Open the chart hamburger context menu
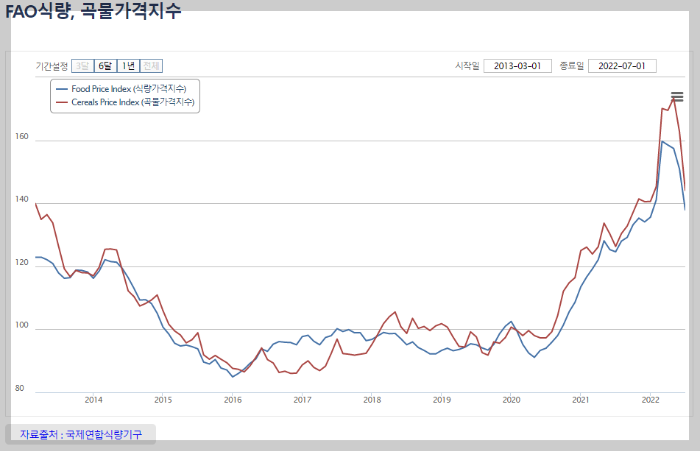The width and height of the screenshot is (700, 451). [x=677, y=96]
